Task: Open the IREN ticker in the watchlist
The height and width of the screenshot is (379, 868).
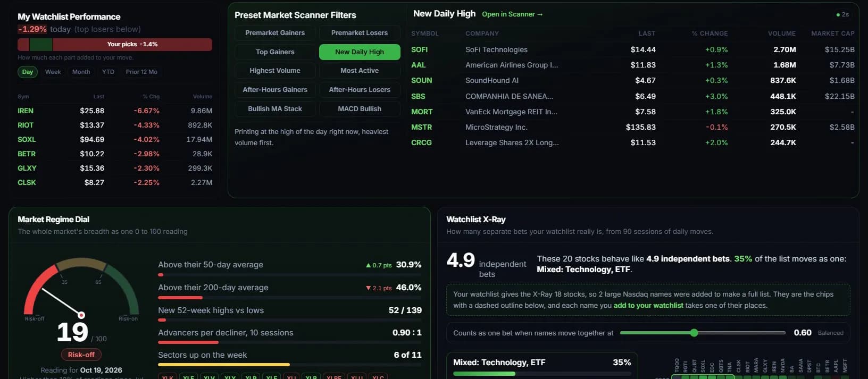Action: [26, 111]
